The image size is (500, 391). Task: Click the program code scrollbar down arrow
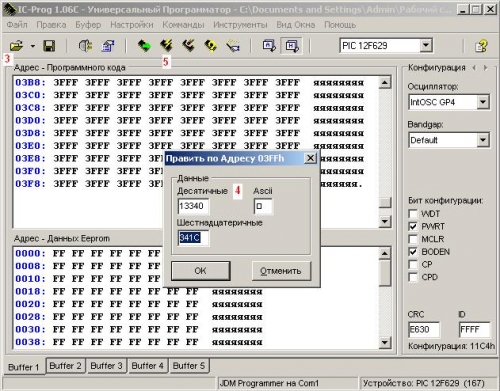tap(385, 221)
